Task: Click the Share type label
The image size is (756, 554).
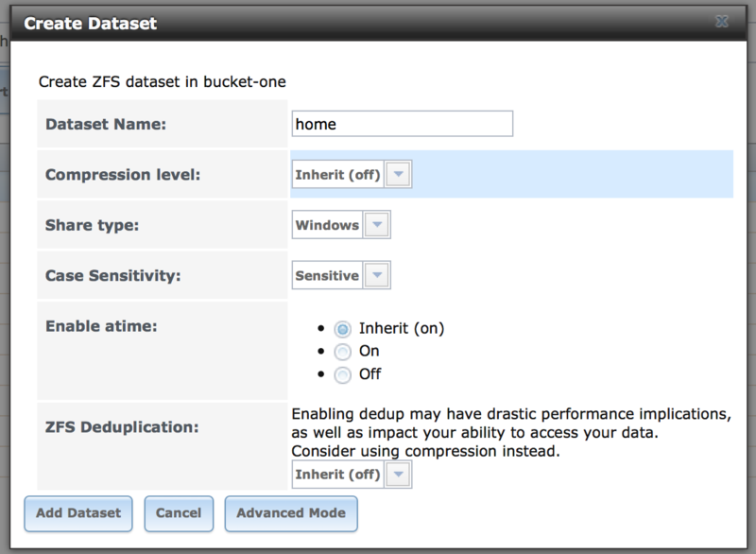Action: click(x=91, y=225)
